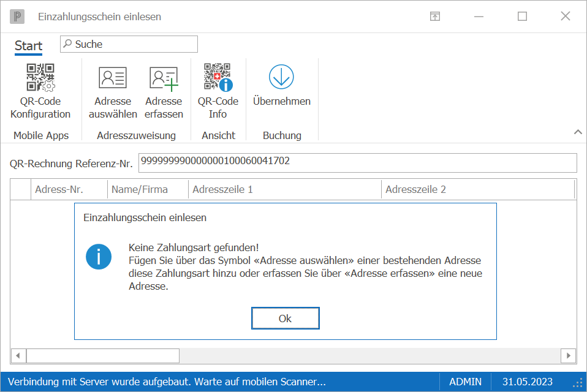The height and width of the screenshot is (392, 587).
Task: Click the horizontal scrollbar thumb
Action: click(x=102, y=356)
